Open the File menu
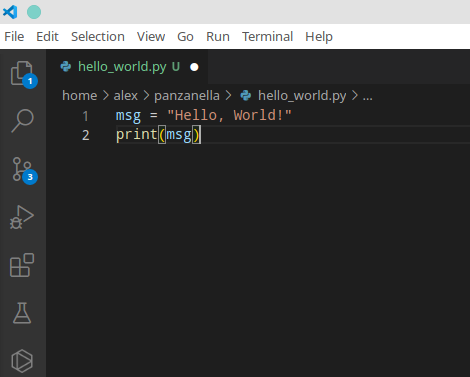 click(14, 36)
